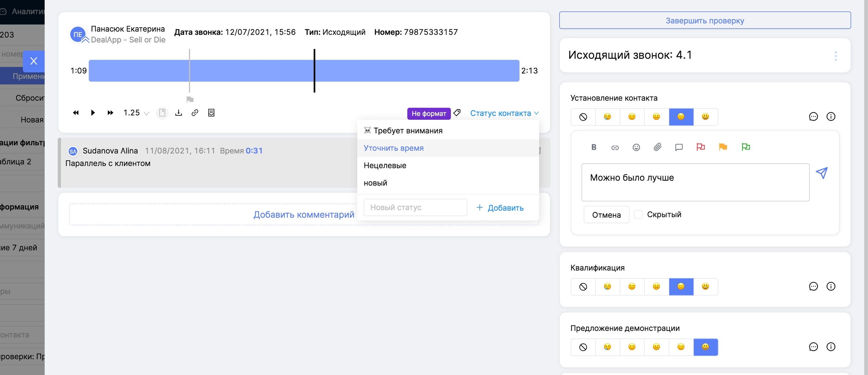Open three-dot menu for Исходящий звонок

(836, 56)
